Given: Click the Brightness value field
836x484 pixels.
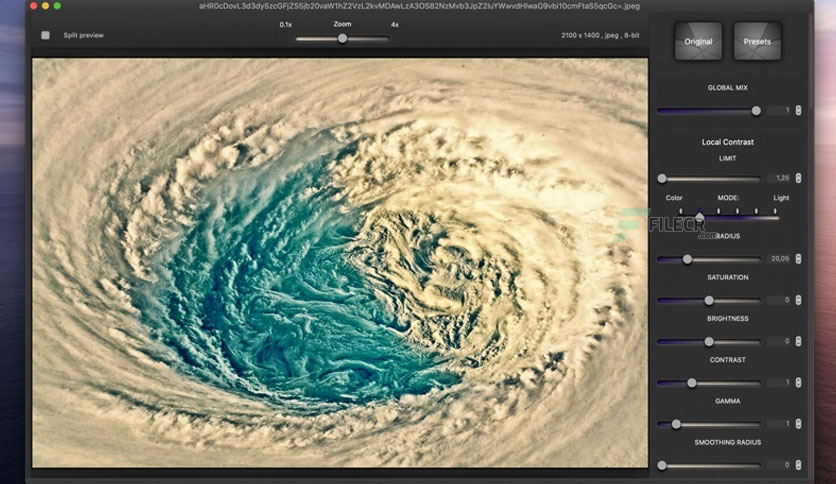Looking at the screenshot, I should (x=780, y=341).
